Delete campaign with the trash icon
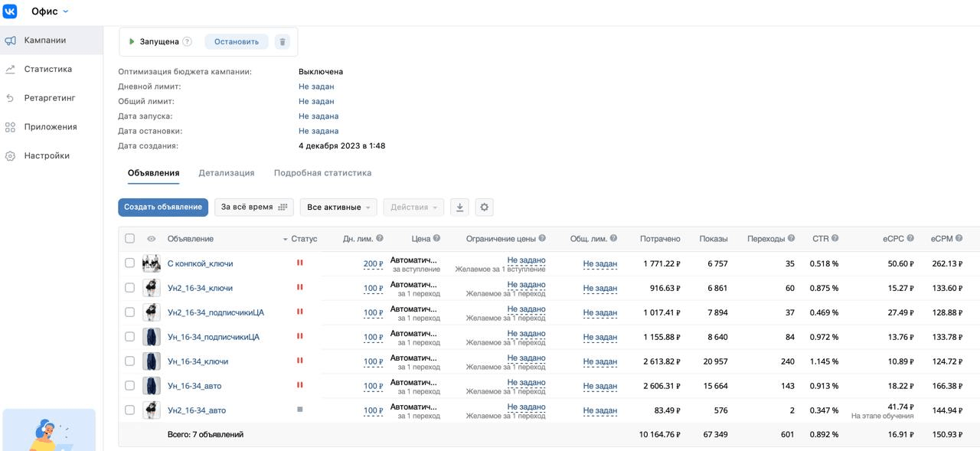The height and width of the screenshot is (451, 980). point(283,42)
